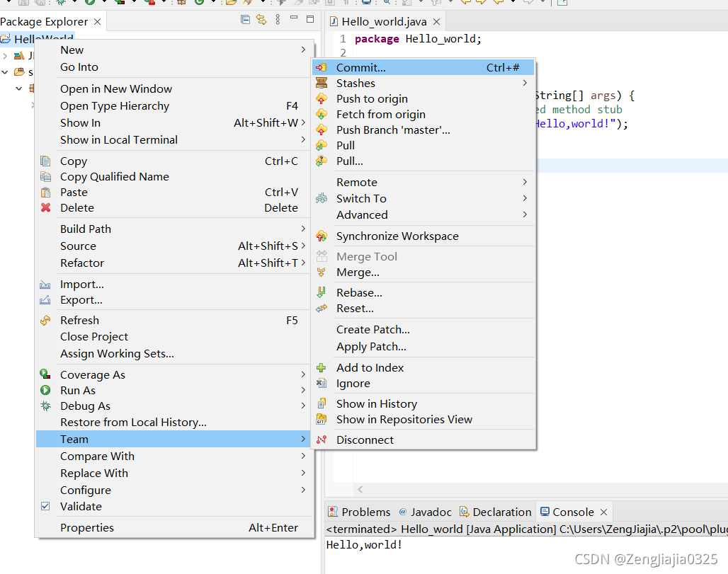Click line 1 package declaration in editor
The width and height of the screenshot is (728, 574).
coord(418,39)
